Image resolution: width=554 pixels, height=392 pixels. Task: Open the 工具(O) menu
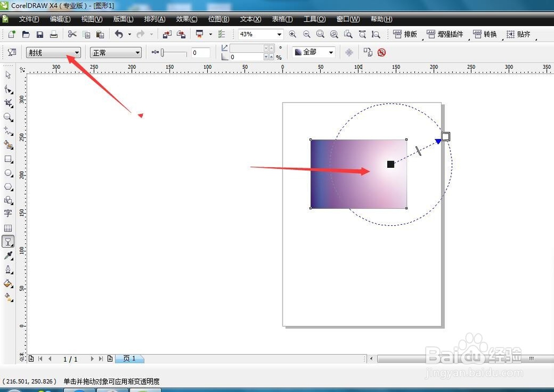click(x=315, y=19)
